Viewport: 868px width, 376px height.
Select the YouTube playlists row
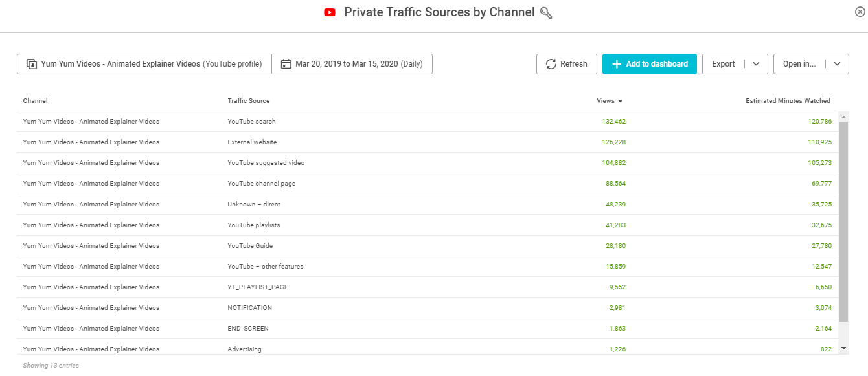(428, 225)
